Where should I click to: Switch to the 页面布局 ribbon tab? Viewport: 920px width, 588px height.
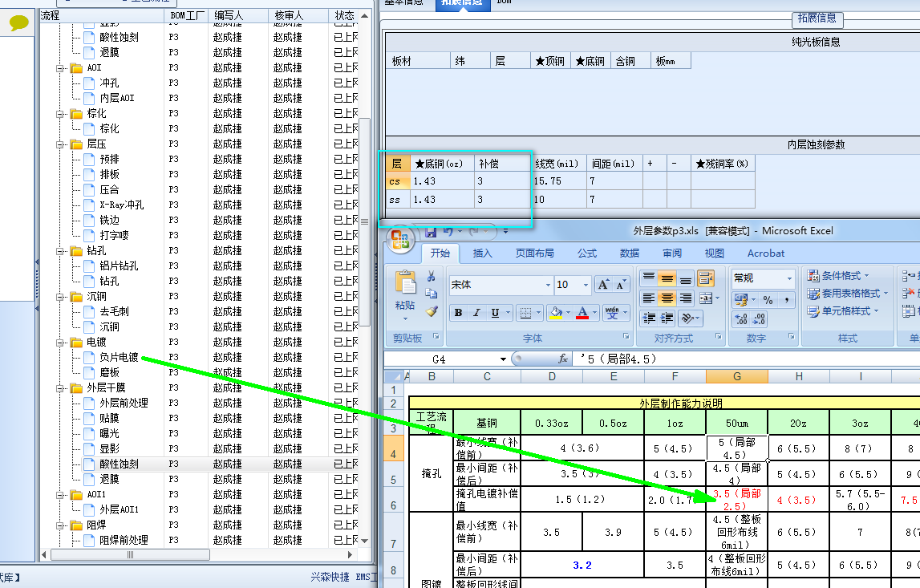coord(534,253)
